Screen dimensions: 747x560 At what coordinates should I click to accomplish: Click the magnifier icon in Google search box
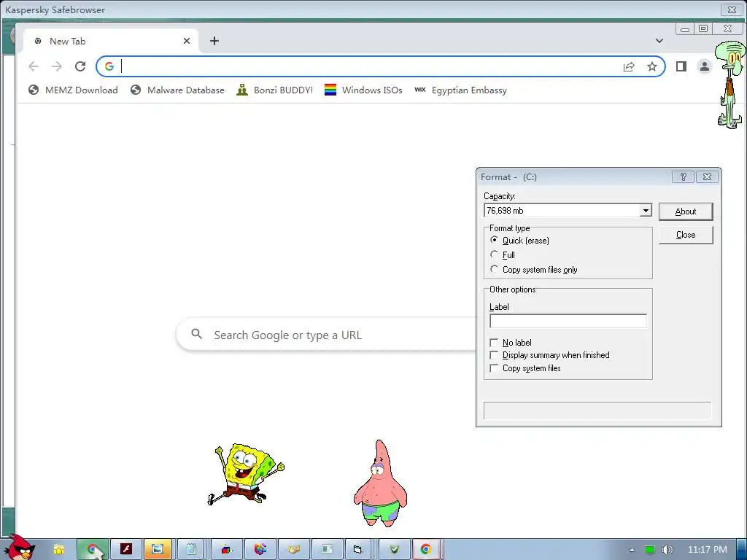197,334
